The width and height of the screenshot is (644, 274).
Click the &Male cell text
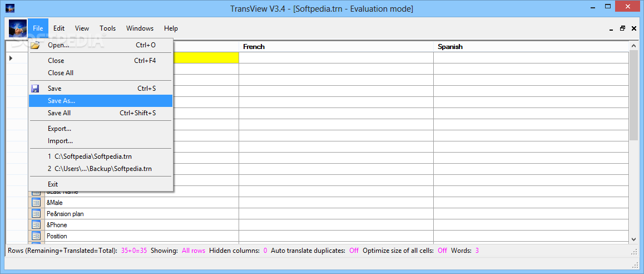55,203
